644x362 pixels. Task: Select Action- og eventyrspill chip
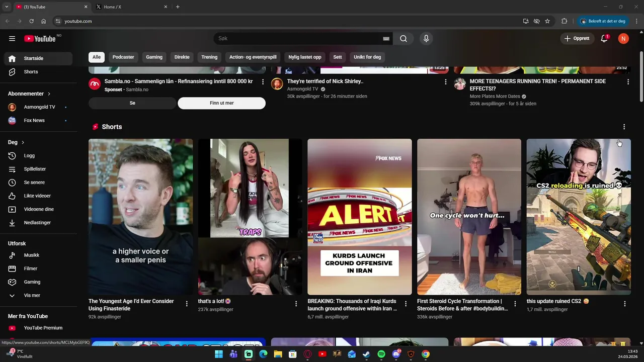click(x=253, y=57)
